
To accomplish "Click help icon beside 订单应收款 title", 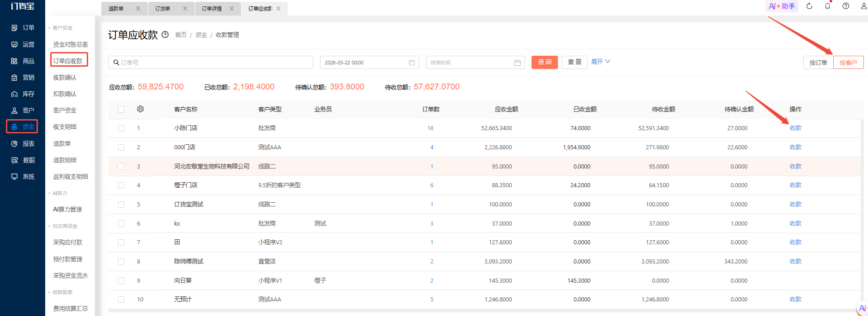I will pyautogui.click(x=165, y=34).
